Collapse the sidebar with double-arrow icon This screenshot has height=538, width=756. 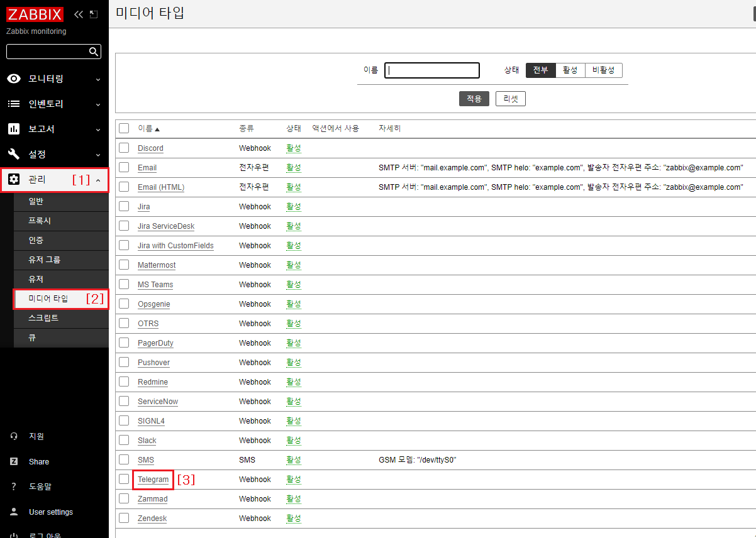click(79, 14)
